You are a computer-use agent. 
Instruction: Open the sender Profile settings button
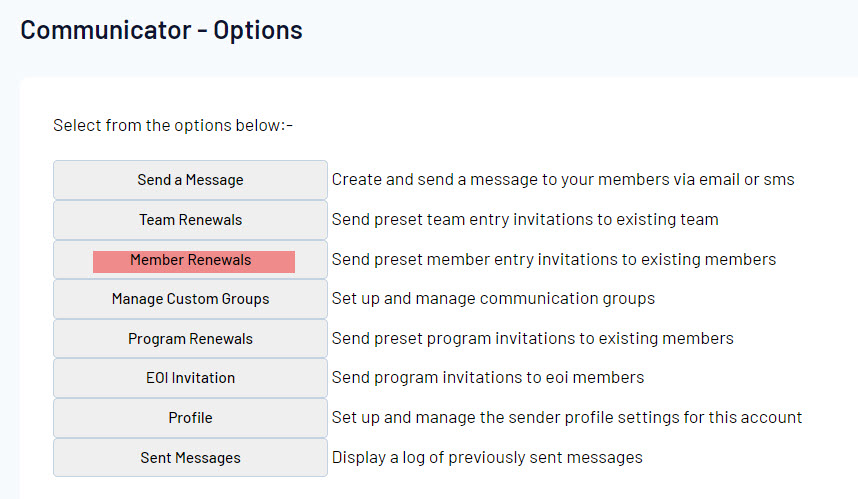click(x=190, y=418)
